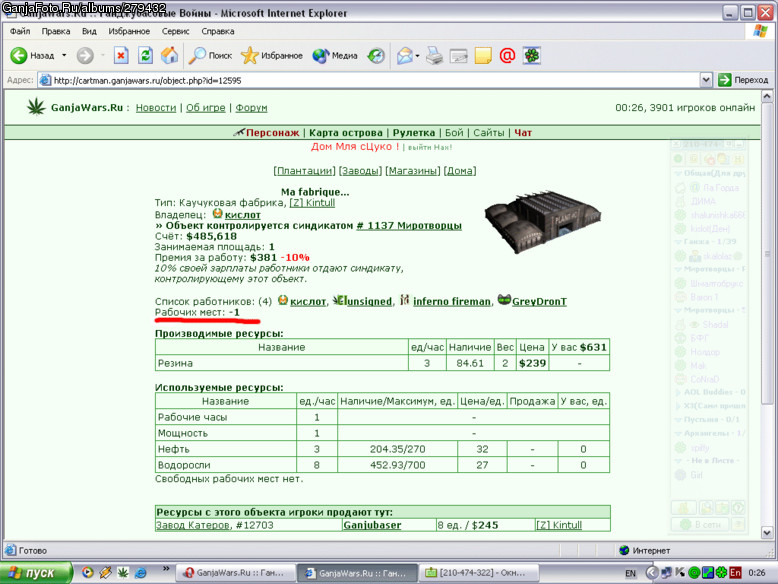Click the History toolbar icon
778x584 pixels.
tap(376, 56)
